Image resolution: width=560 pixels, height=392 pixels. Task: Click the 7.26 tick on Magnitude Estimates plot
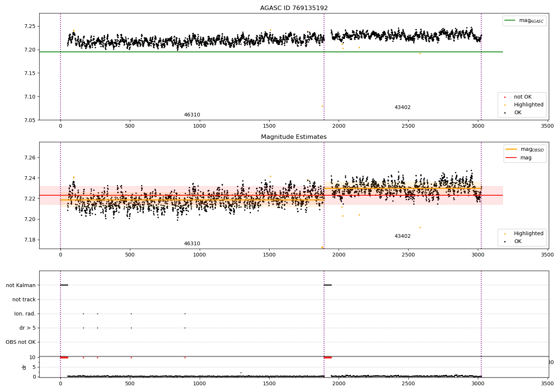pyautogui.click(x=30, y=158)
